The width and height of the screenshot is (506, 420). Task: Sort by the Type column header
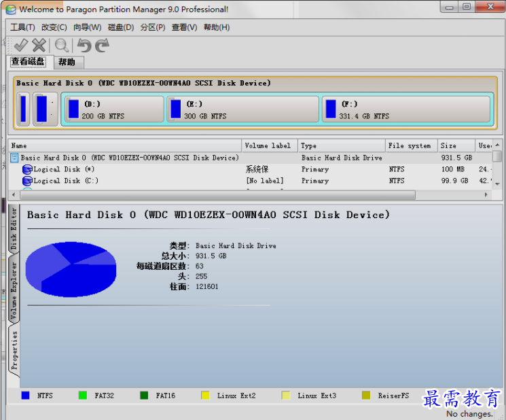pyautogui.click(x=342, y=145)
